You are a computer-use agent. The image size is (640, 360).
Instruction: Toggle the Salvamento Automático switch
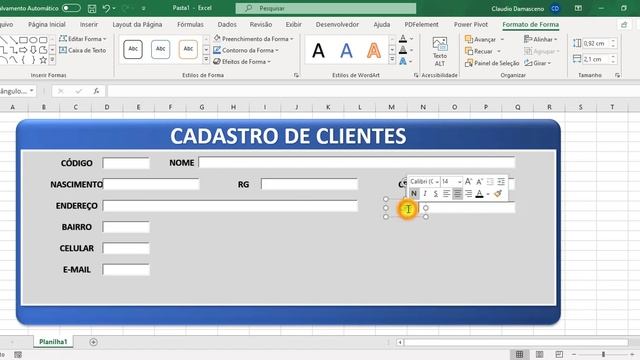(71, 8)
